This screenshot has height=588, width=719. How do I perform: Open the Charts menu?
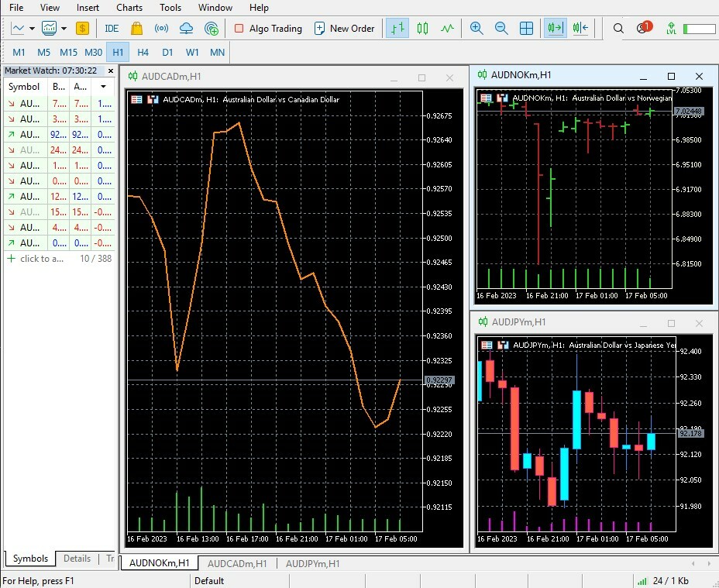[129, 8]
